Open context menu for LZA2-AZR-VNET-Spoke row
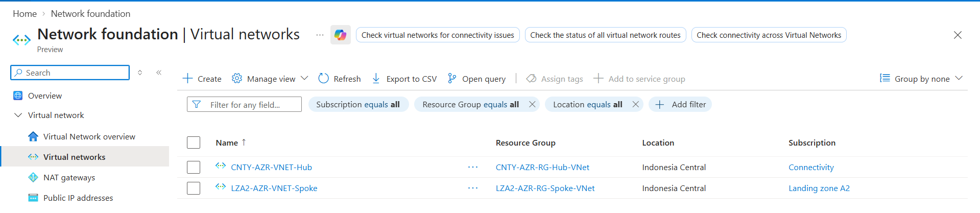The height and width of the screenshot is (213, 980). coord(473,188)
